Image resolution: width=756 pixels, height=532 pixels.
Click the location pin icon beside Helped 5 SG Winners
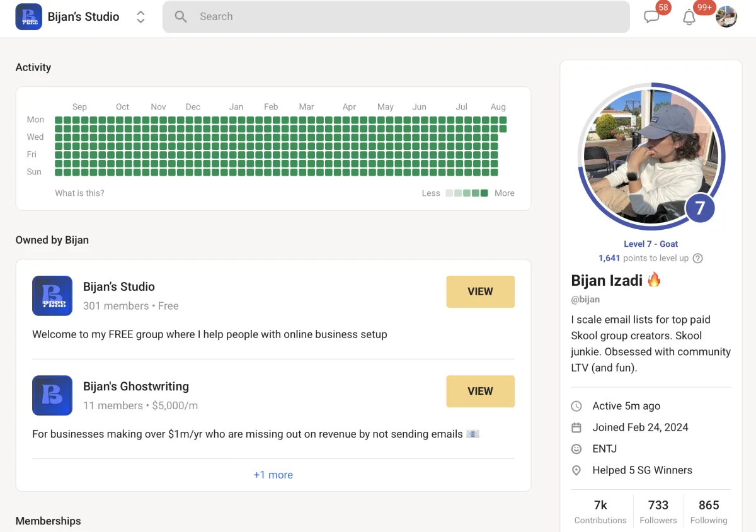pyautogui.click(x=576, y=470)
